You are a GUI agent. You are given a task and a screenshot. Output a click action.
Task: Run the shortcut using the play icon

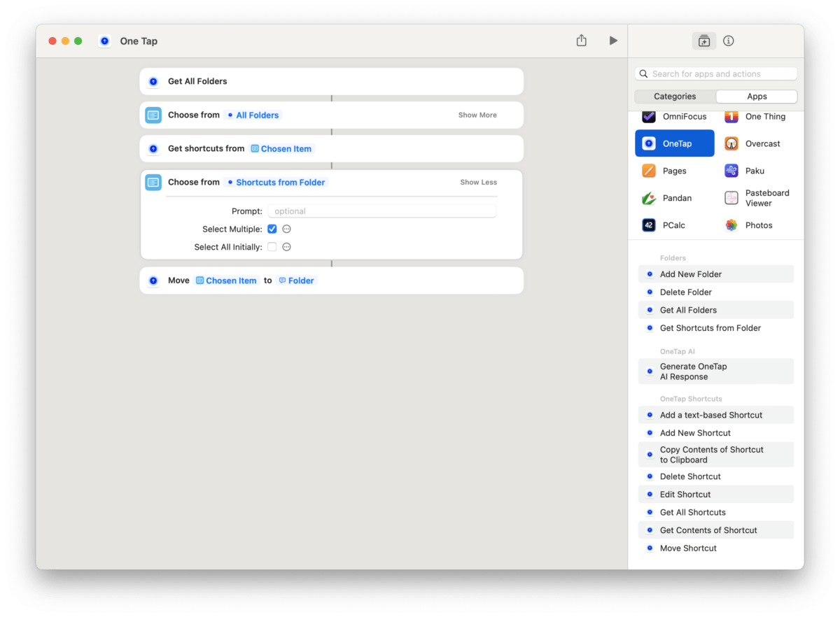[x=613, y=41]
